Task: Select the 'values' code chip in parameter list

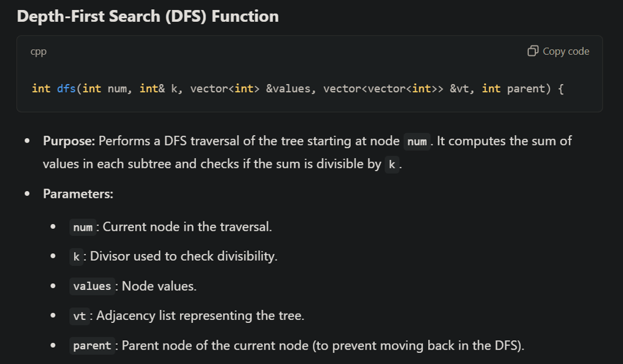Action: click(x=92, y=286)
